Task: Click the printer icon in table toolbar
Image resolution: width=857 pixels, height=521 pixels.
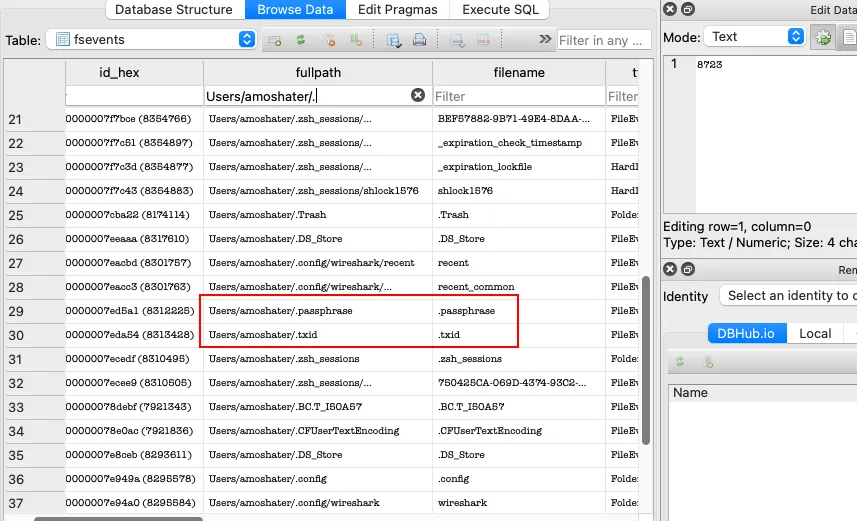Action: 419,40
